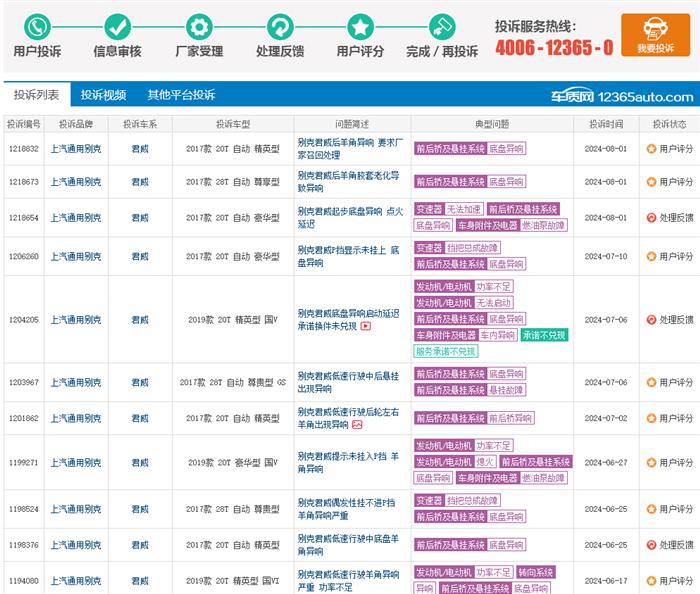Click the 用户评分 star icon
The width and height of the screenshot is (700, 594).
[x=361, y=27]
